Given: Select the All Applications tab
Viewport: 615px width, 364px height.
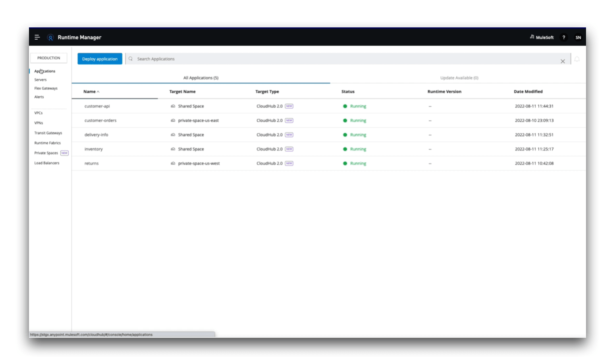Looking at the screenshot, I should (201, 78).
